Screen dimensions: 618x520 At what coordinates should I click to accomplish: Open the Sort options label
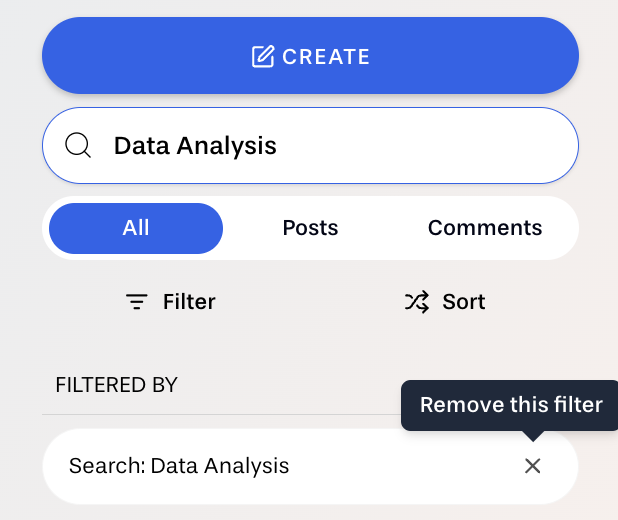coord(464,302)
